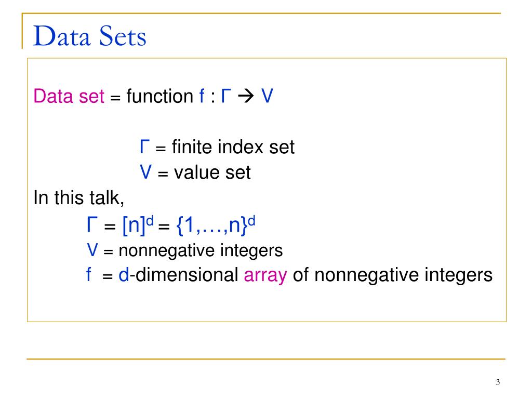
Task: Select the magenta 'Data set' text
Action: (69, 96)
